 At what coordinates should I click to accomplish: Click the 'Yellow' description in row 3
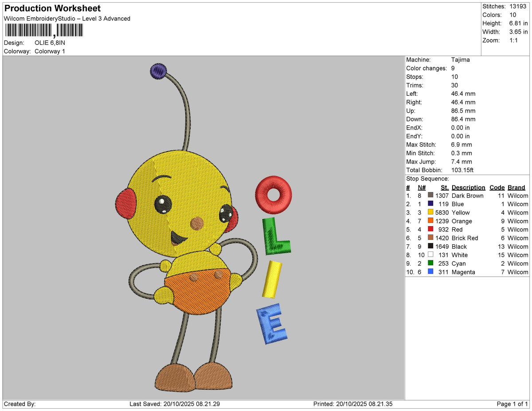pos(461,212)
